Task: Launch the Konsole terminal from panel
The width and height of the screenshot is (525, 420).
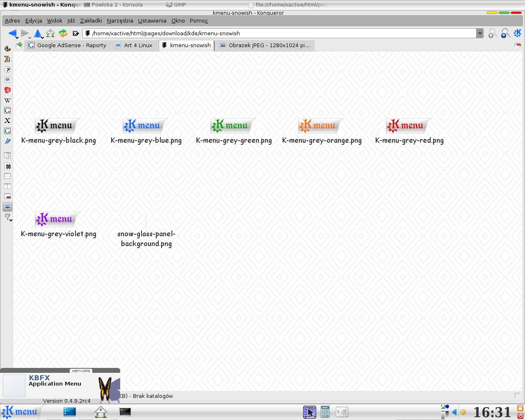Action: 125,412
